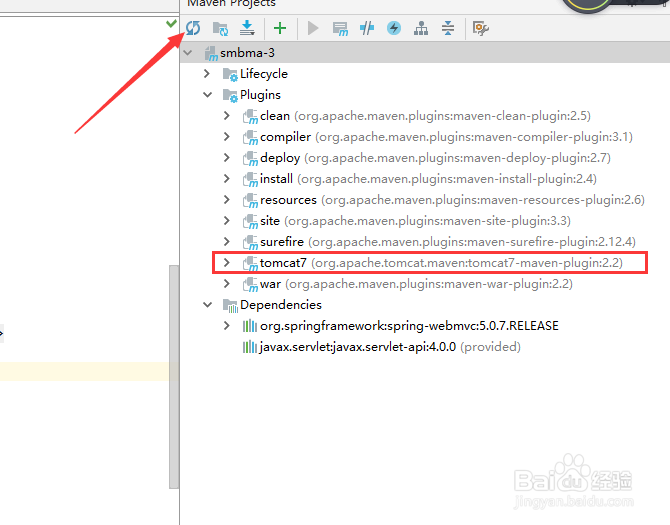
Task: Select surefire plugin entry
Action: 448,242
